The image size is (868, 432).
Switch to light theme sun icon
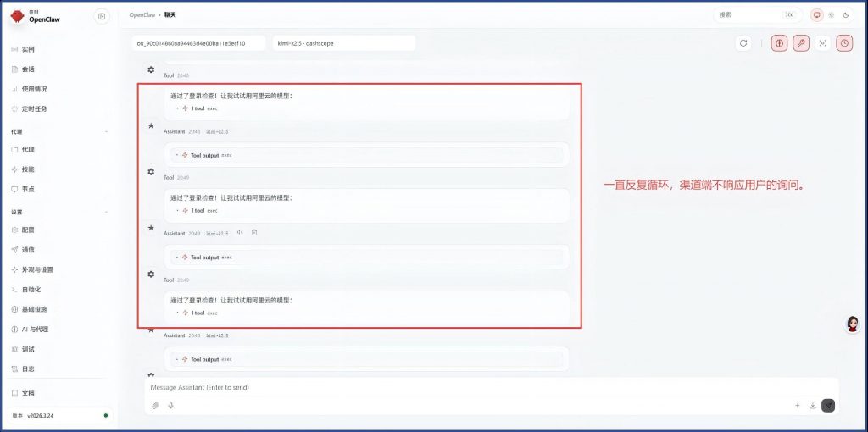(x=832, y=15)
